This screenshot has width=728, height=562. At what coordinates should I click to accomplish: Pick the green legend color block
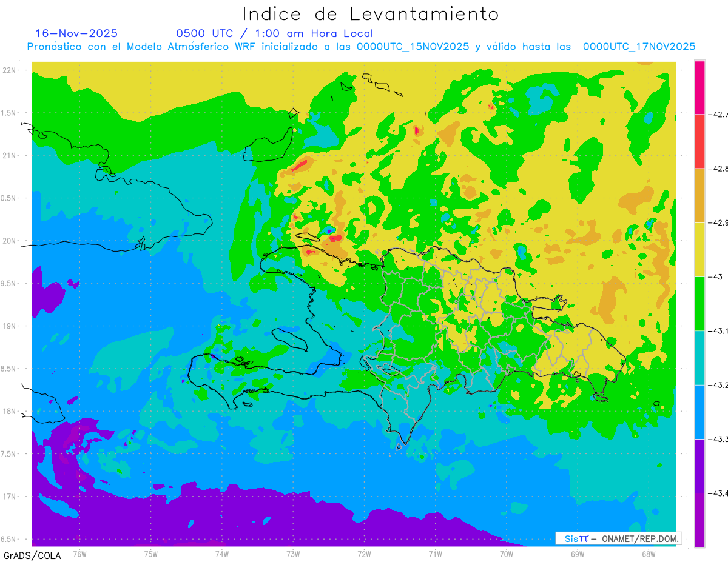pyautogui.click(x=699, y=304)
